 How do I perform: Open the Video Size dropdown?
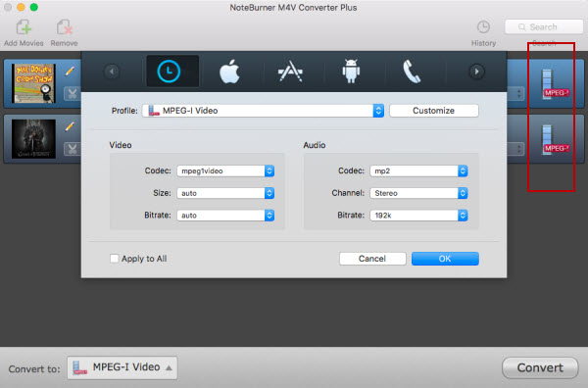[x=225, y=193]
